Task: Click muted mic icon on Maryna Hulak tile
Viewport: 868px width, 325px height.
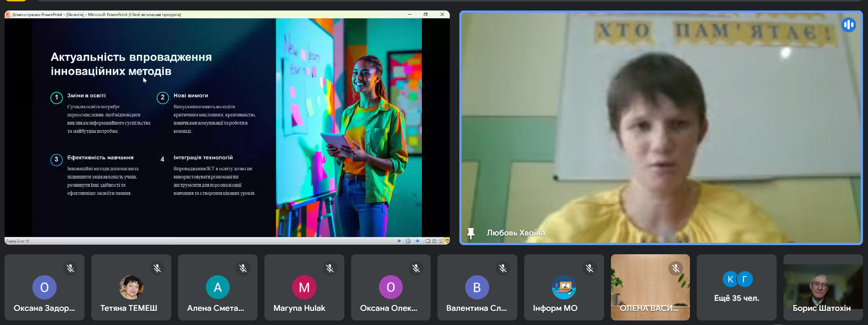Action: pos(330,268)
